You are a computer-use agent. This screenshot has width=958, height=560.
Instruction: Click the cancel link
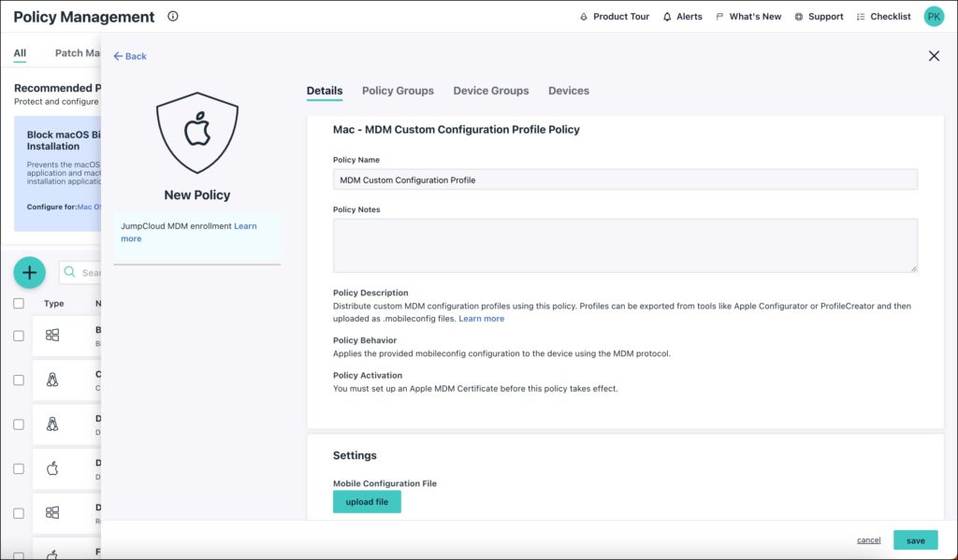pos(868,540)
